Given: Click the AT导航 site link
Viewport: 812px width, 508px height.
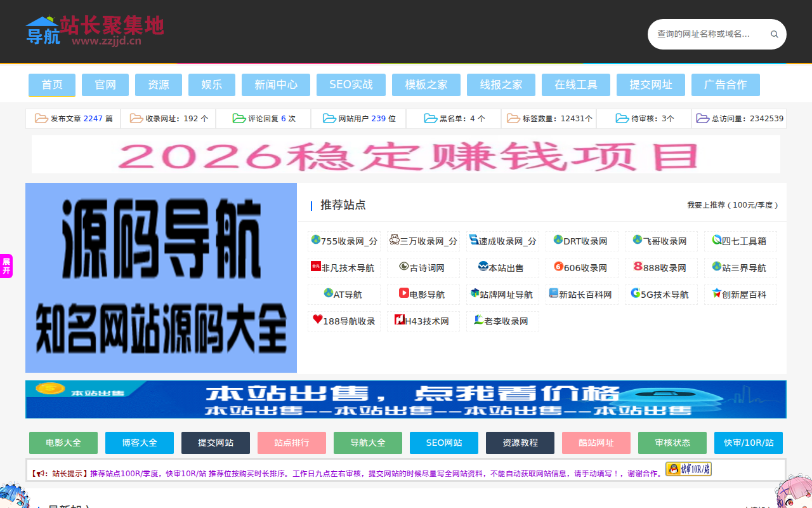Looking at the screenshot, I should click(344, 295).
